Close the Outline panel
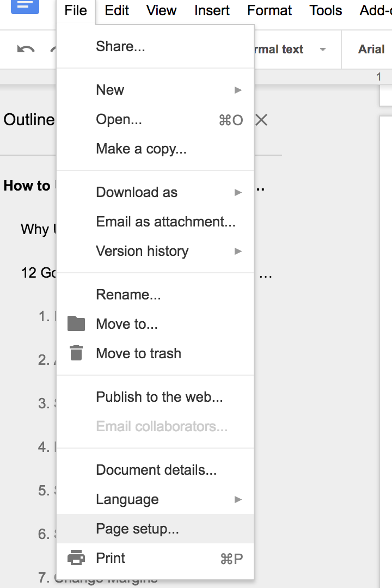Image resolution: width=392 pixels, height=588 pixels. tap(261, 120)
